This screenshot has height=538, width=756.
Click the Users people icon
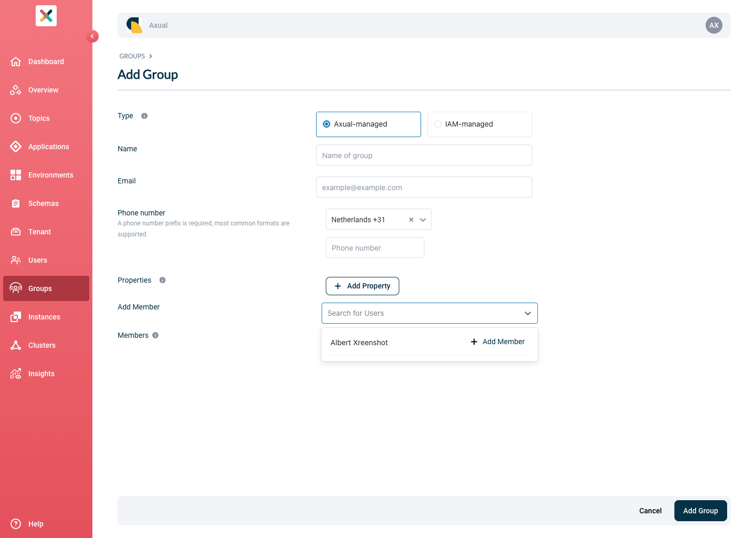pyautogui.click(x=16, y=260)
